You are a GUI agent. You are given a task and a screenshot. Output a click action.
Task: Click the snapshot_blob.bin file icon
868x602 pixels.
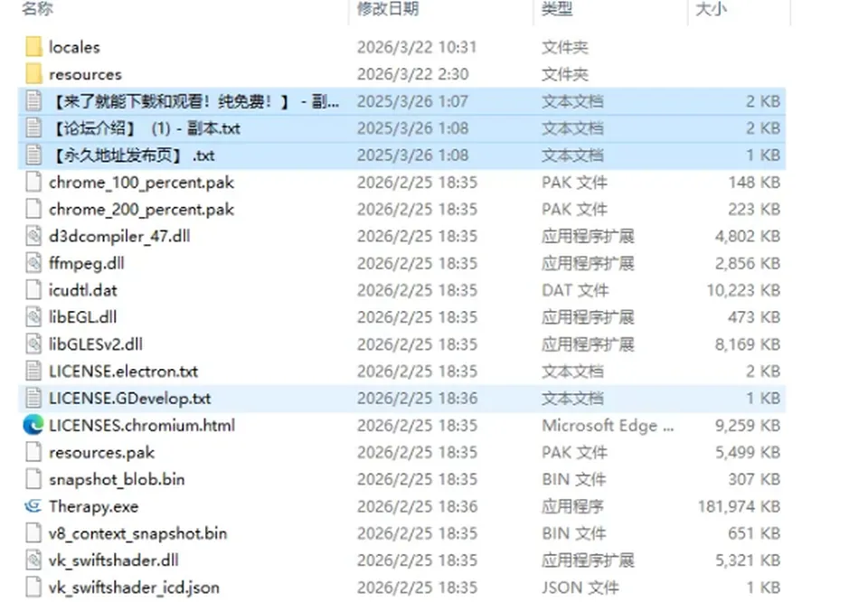coord(33,479)
